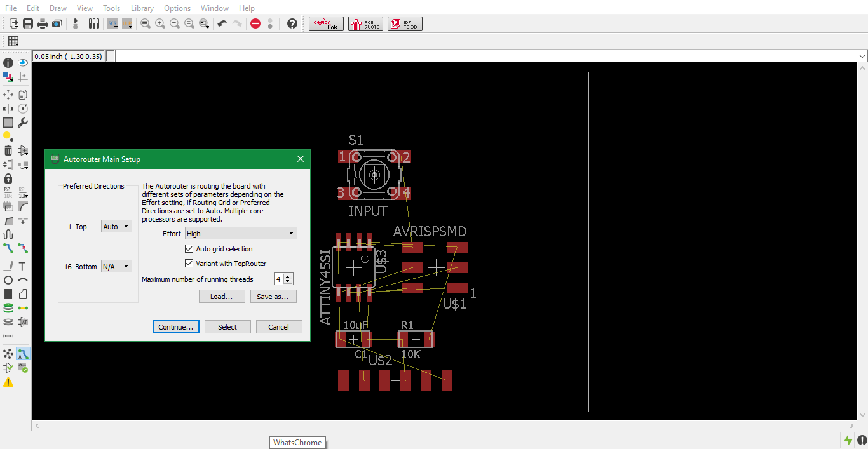
Task: Select the Hole tool
Action: click(x=8, y=322)
